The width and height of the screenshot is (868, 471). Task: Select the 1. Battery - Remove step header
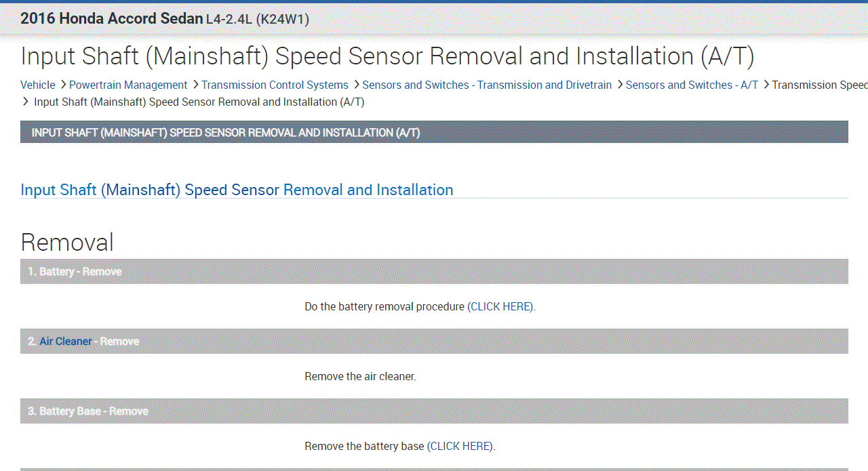click(x=75, y=272)
